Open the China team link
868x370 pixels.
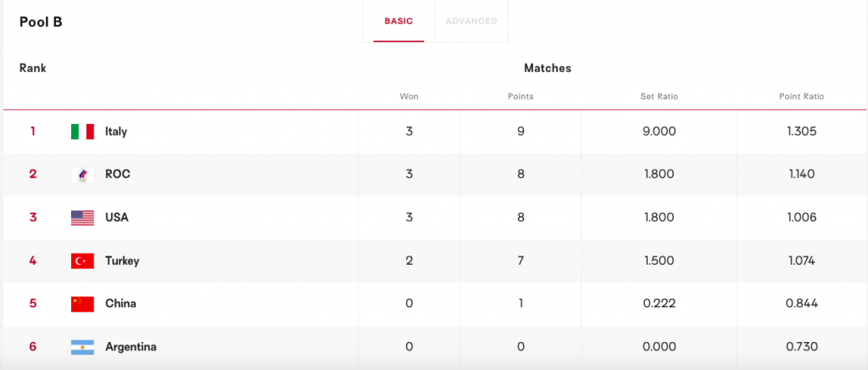[120, 304]
